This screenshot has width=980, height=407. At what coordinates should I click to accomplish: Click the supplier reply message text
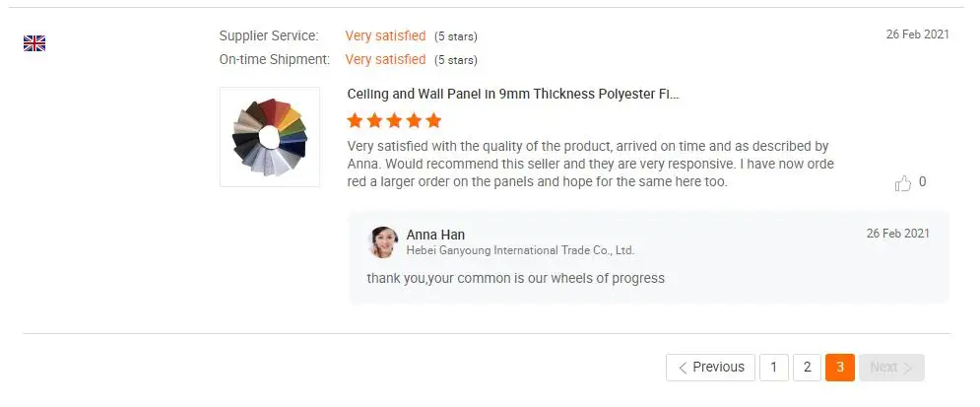[515, 278]
